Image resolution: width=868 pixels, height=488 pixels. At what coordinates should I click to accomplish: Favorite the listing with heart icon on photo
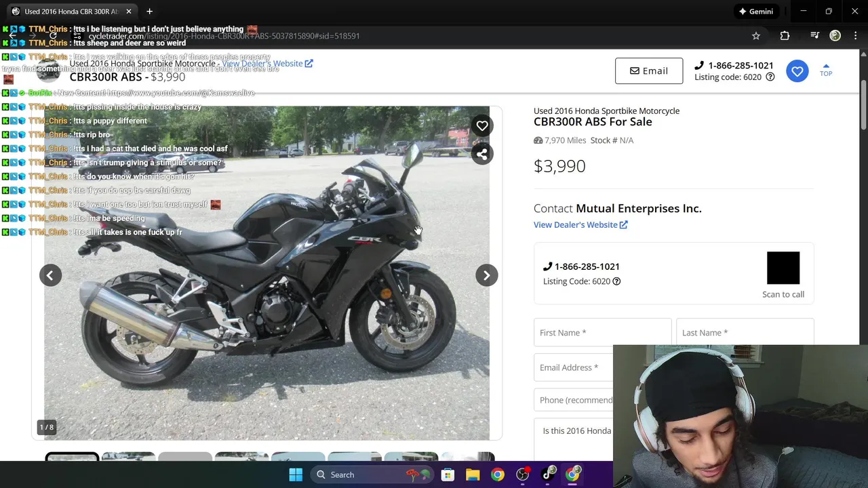(482, 125)
